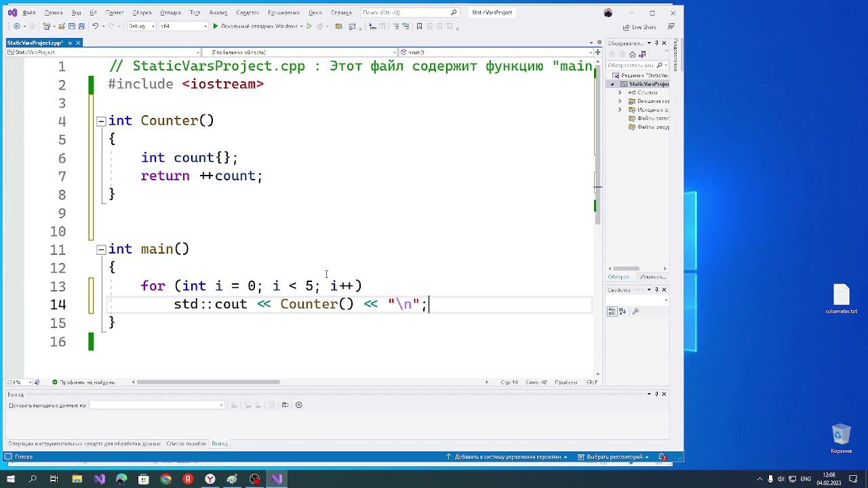Click Alphabetical sort icon in Properties
868x488 pixels.
pyautogui.click(x=622, y=312)
